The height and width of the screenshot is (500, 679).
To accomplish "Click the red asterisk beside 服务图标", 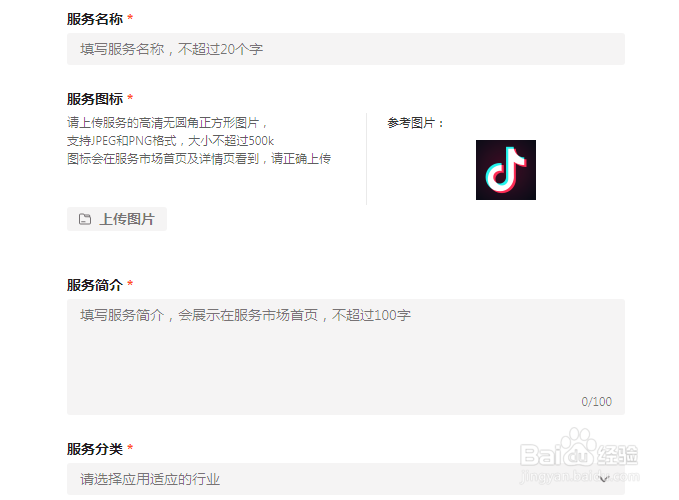I will point(130,97).
